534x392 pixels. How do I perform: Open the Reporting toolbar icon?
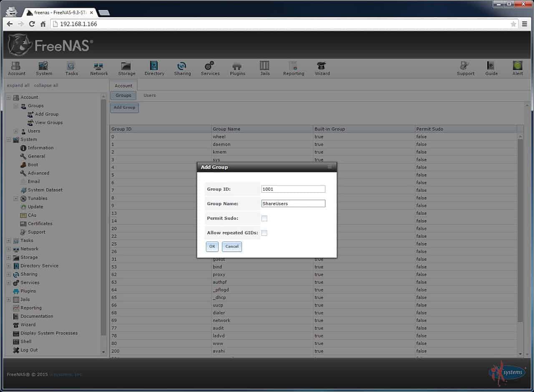coord(294,68)
